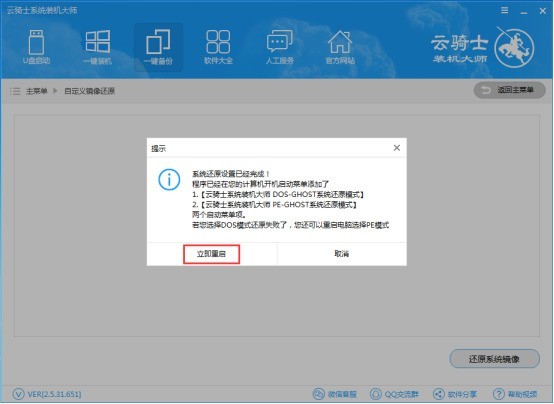Open 软件分享 share link

pos(455,394)
